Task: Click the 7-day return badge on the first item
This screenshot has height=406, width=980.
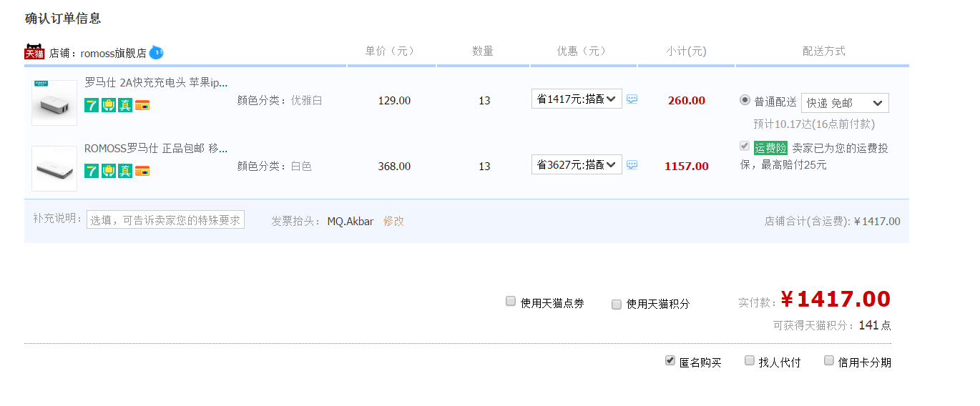Action: click(x=92, y=105)
